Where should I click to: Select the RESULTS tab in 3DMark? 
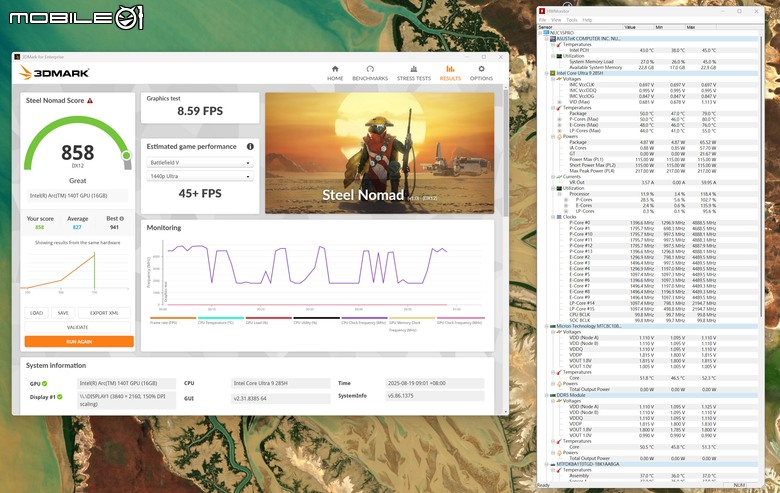[x=450, y=73]
